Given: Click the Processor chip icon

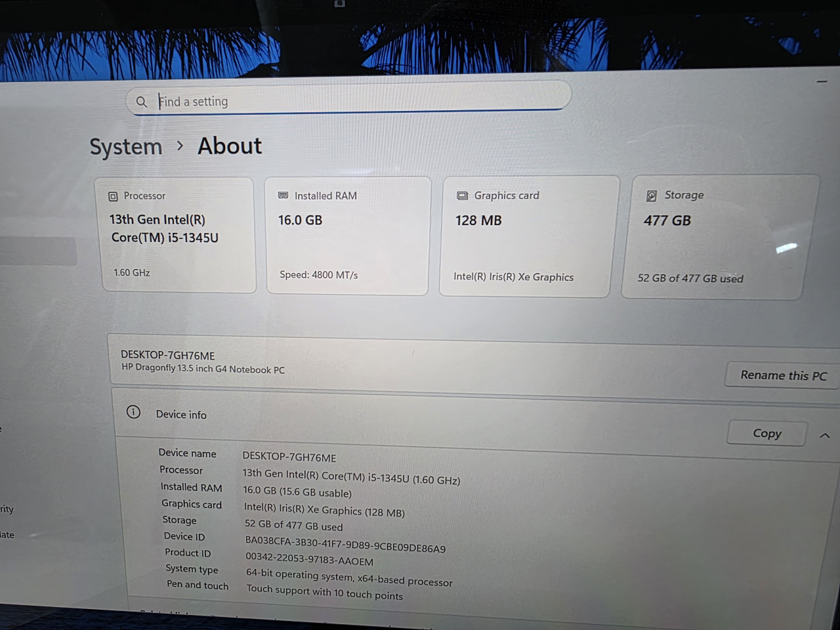Looking at the screenshot, I should click(x=113, y=196).
